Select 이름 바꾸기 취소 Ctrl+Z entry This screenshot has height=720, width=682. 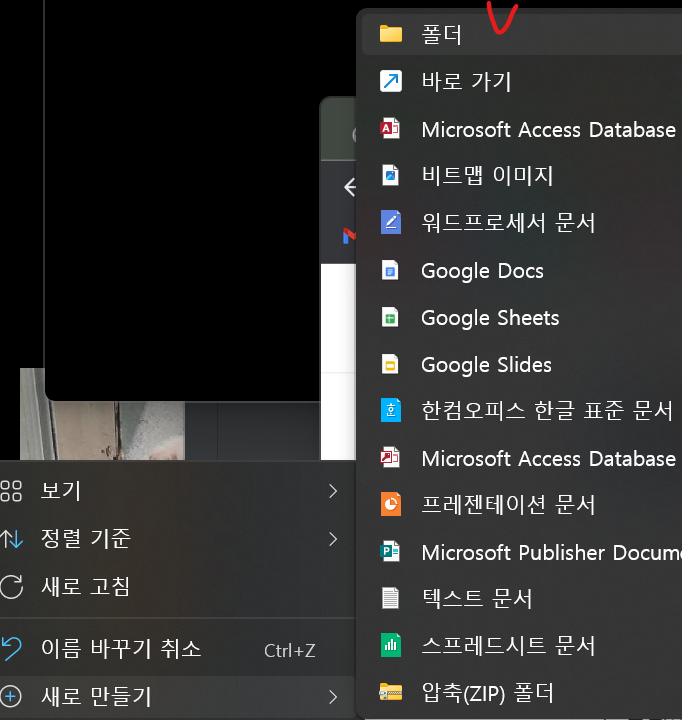click(x=177, y=648)
